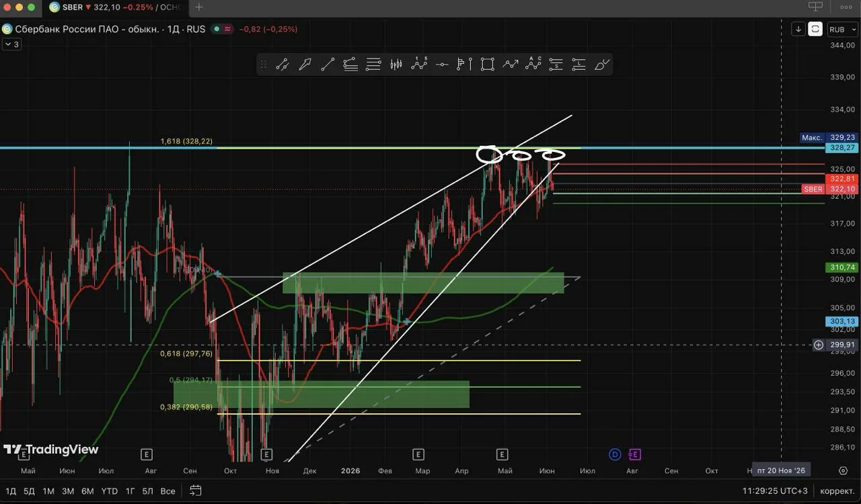Click the brush with checkmark tool
Screen dimensions: 861x504
[602, 65]
